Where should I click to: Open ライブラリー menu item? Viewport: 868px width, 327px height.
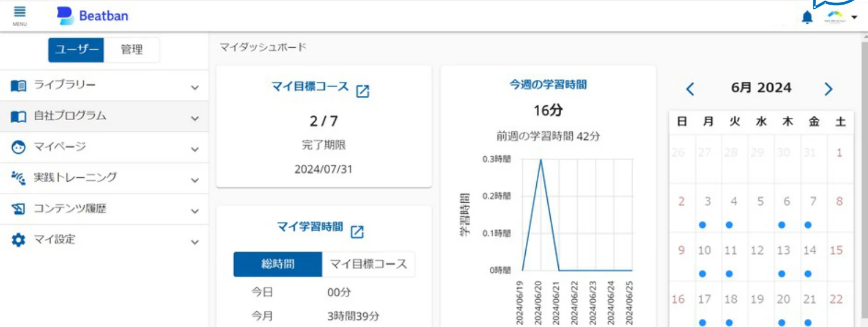coord(104,85)
